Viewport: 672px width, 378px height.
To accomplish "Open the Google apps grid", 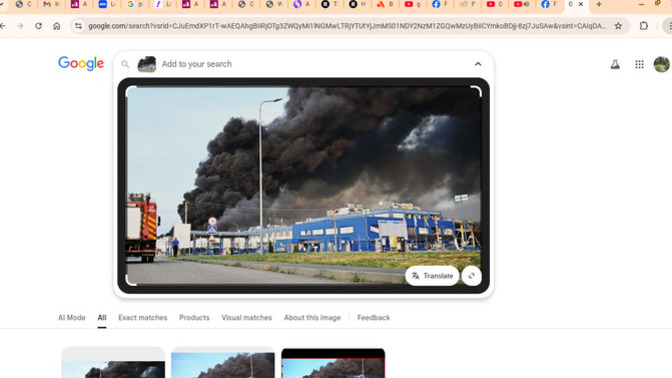I will [x=639, y=64].
